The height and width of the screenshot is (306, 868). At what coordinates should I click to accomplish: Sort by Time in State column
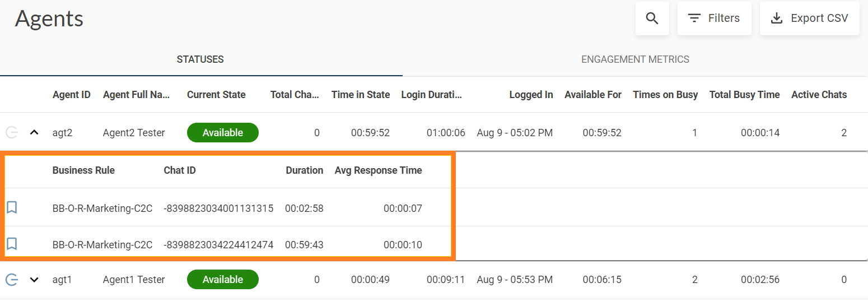pyautogui.click(x=360, y=95)
